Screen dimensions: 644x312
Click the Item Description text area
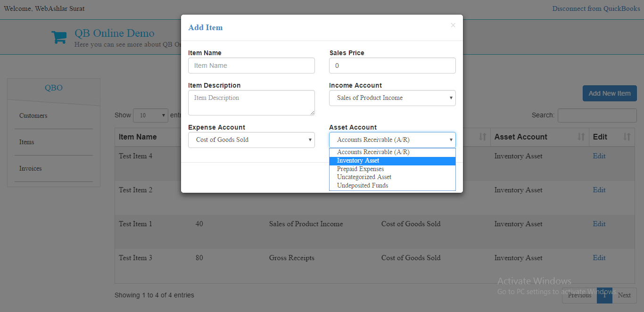(x=251, y=103)
